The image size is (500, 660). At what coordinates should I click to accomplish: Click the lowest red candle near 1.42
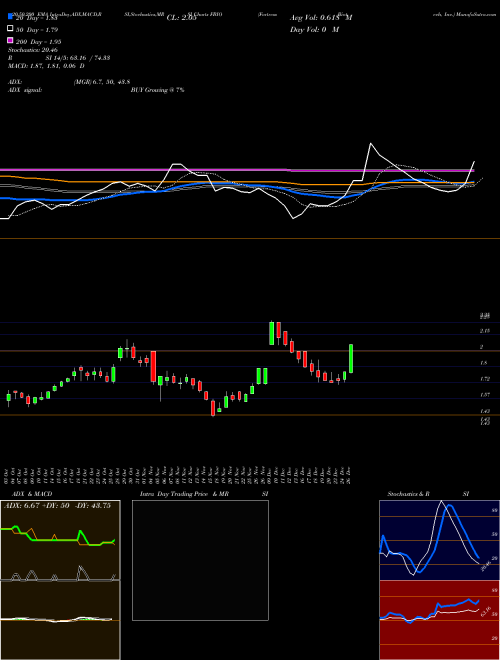click(213, 408)
